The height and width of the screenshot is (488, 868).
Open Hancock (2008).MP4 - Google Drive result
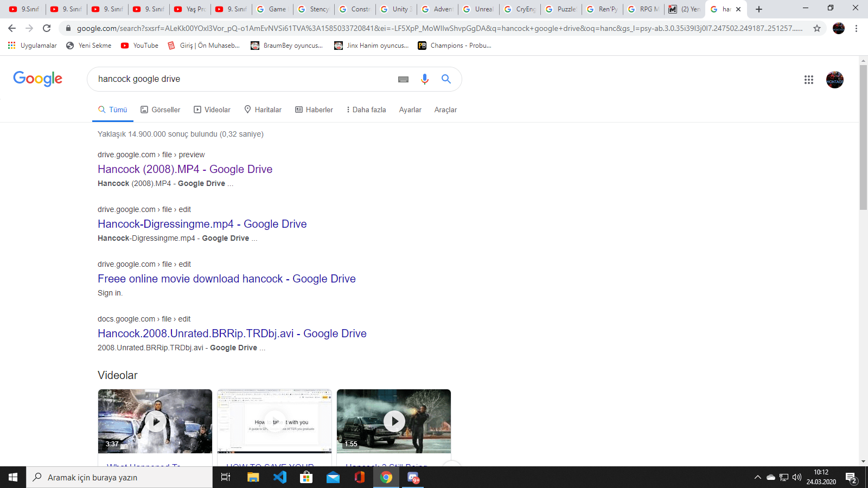coord(185,169)
